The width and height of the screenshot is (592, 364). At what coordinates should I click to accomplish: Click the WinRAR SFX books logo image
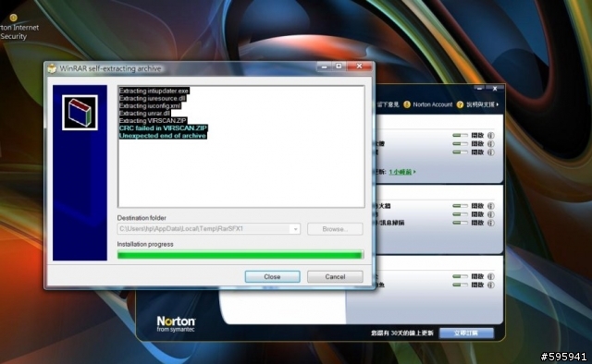[x=80, y=113]
